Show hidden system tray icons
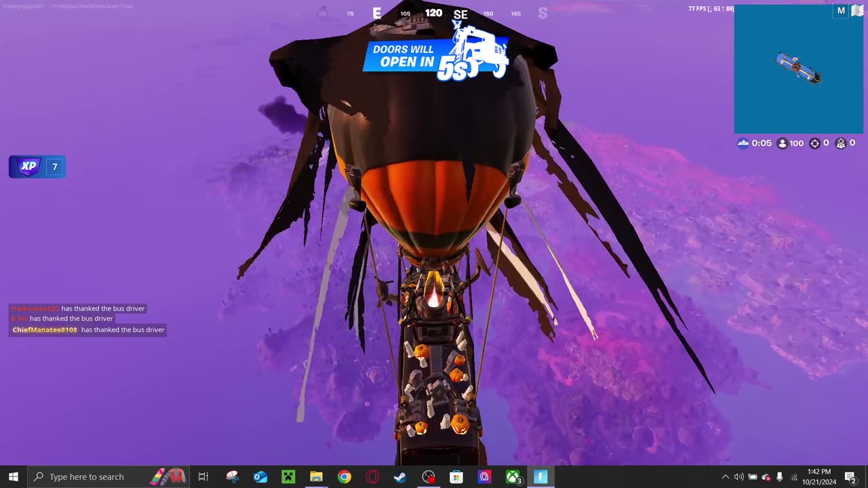This screenshot has height=488, width=868. coord(725,476)
